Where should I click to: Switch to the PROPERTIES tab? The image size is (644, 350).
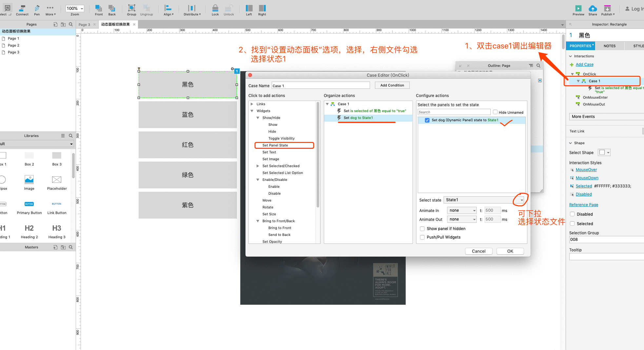pyautogui.click(x=581, y=46)
